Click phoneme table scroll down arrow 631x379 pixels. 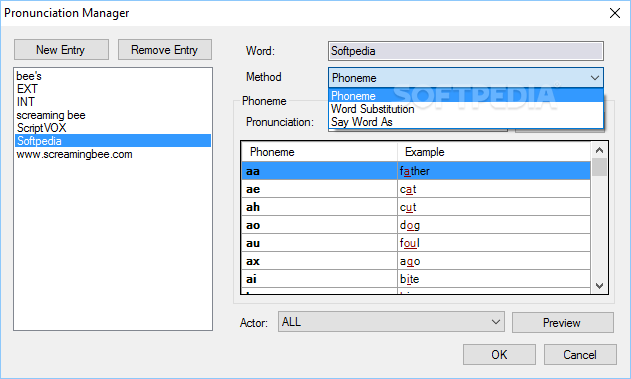599,286
